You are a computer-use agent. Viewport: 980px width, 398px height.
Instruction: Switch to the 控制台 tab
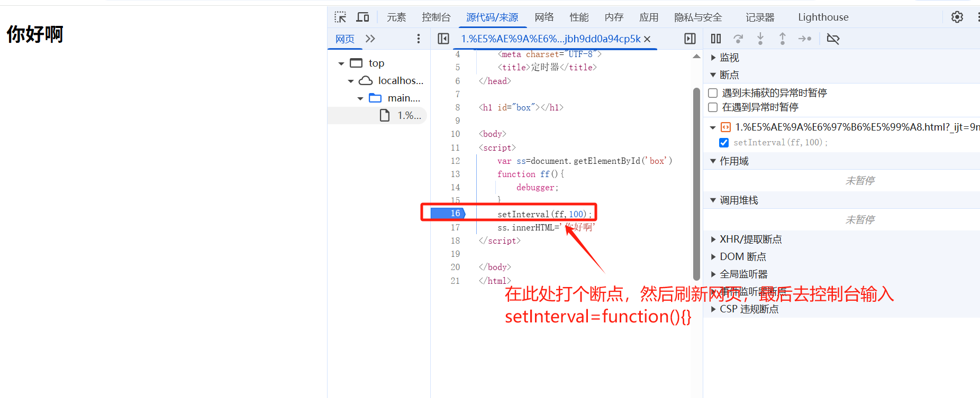(436, 17)
